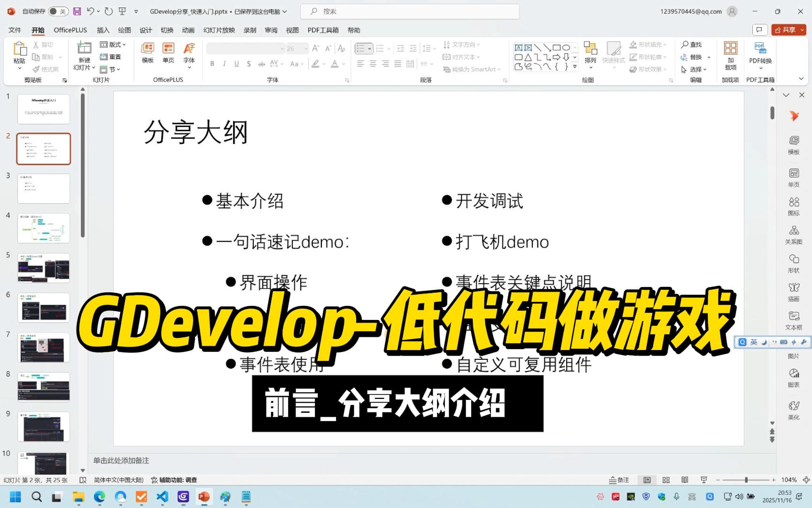This screenshot has width=812, height=508.
Task: Expand bullets list dropdown arrow
Action: [x=370, y=48]
